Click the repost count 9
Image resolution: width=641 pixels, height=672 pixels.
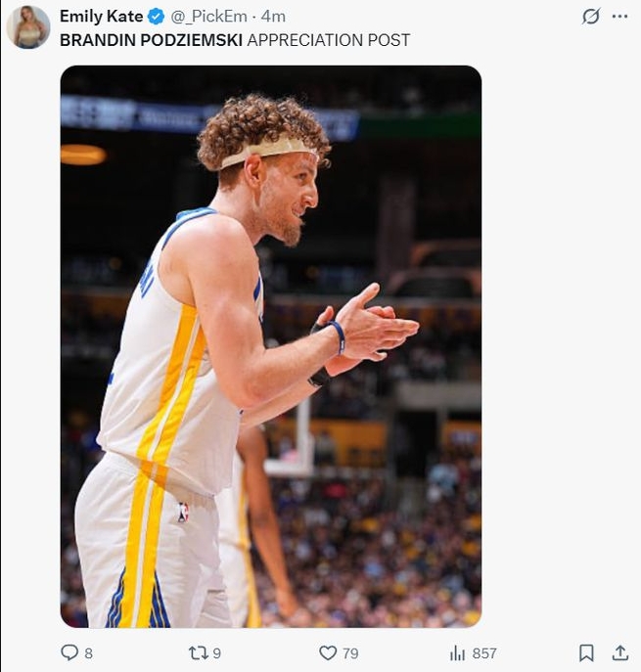click(x=217, y=653)
